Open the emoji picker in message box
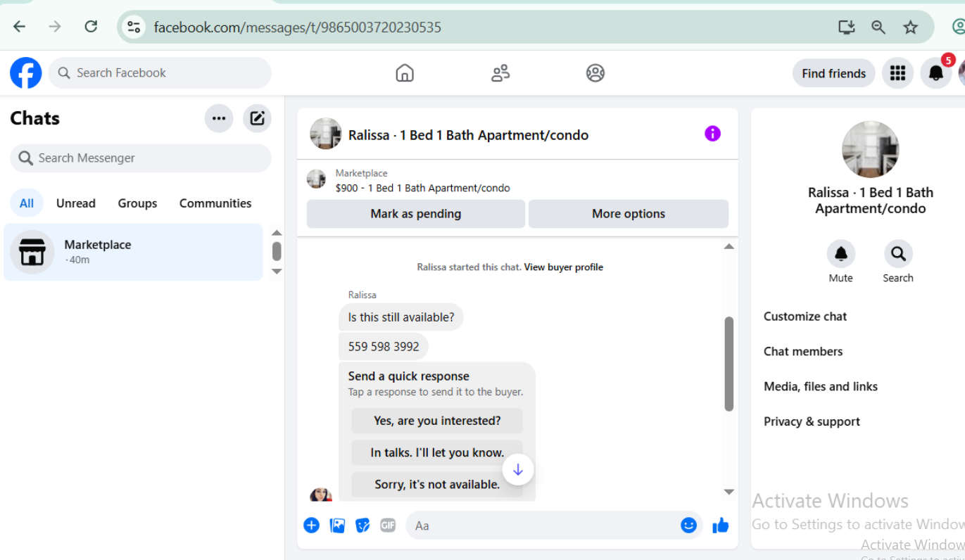 click(x=688, y=526)
